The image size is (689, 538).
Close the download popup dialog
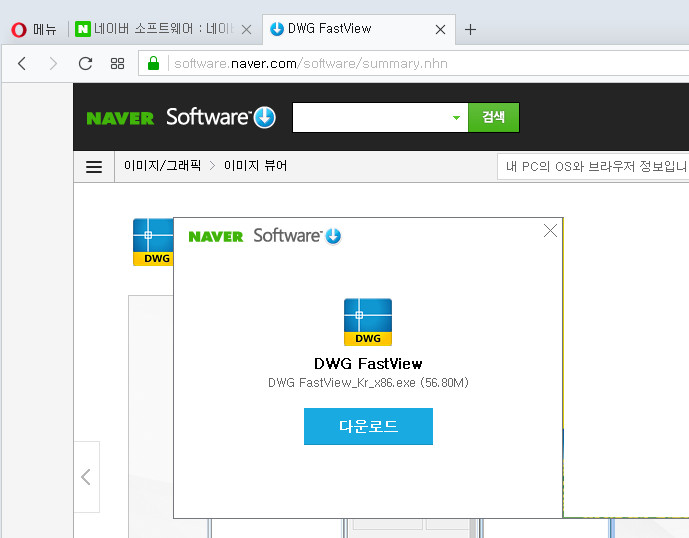click(x=550, y=230)
